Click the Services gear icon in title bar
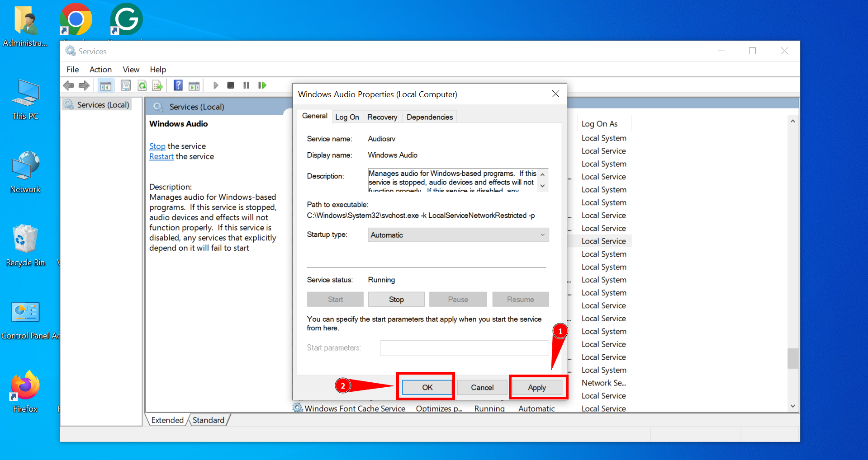The height and width of the screenshot is (460, 868). tap(70, 51)
